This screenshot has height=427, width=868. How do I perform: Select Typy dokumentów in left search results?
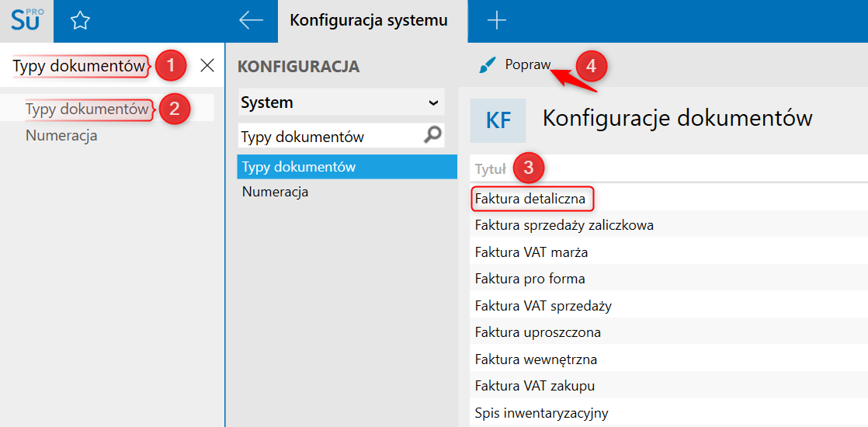86,109
